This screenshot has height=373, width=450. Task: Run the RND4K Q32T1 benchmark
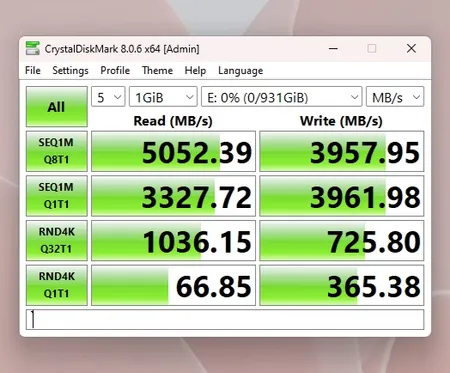click(57, 240)
